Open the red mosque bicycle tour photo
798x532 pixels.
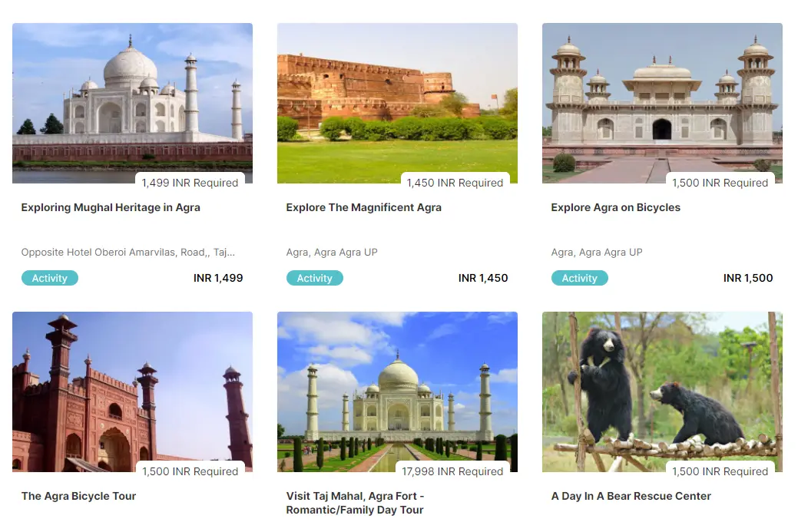132,392
